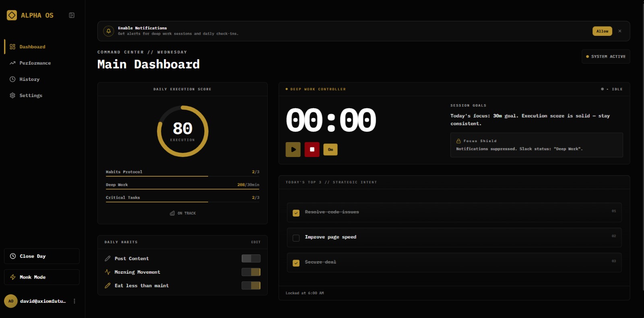Click the Morning Movement activity icon

point(107,272)
